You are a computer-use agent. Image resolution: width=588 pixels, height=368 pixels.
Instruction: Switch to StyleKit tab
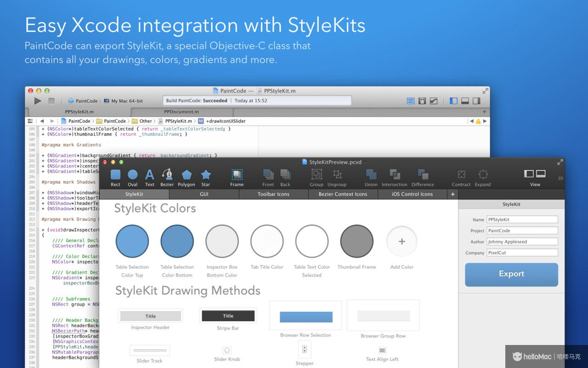click(134, 194)
